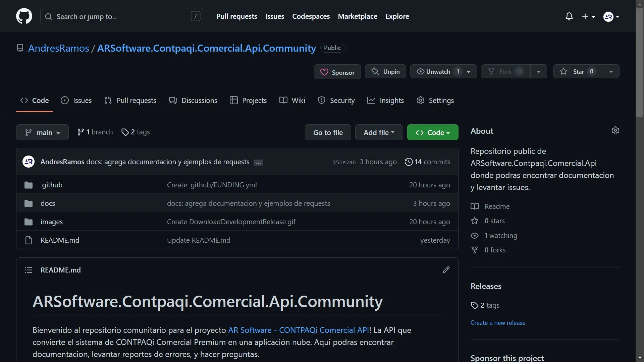Open the About section settings gear

615,130
